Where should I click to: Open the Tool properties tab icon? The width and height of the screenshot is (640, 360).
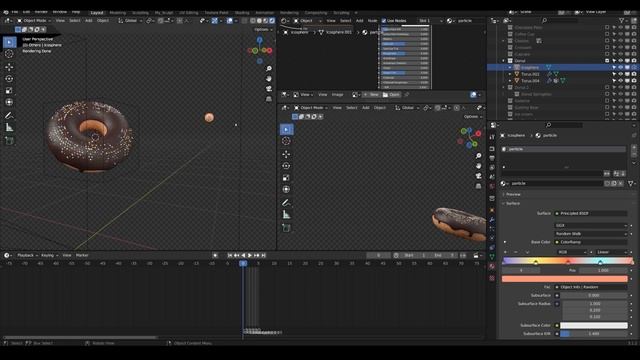click(x=492, y=137)
